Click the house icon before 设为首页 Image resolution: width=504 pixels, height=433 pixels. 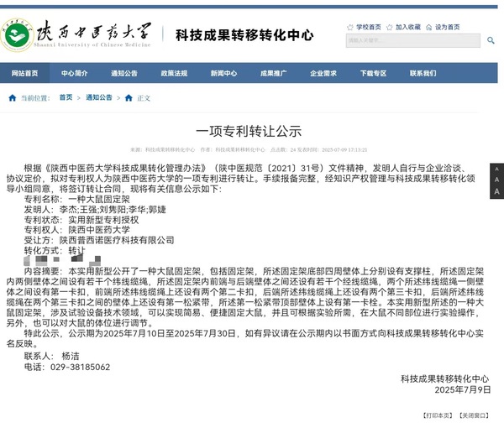(428, 27)
